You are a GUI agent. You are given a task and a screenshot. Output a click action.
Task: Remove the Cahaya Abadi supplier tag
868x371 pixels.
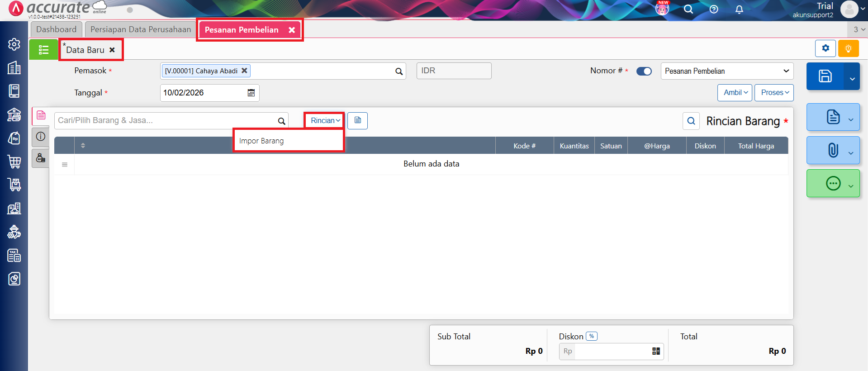244,71
